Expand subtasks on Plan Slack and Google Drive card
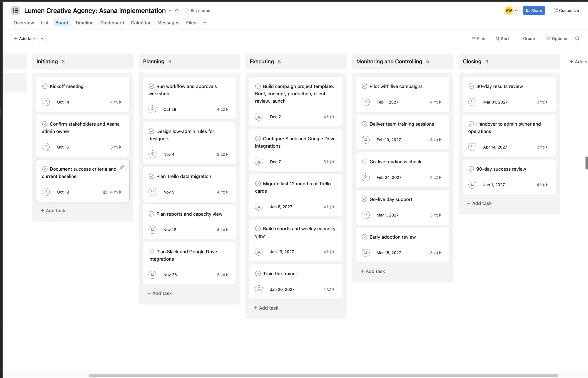 [x=223, y=275]
